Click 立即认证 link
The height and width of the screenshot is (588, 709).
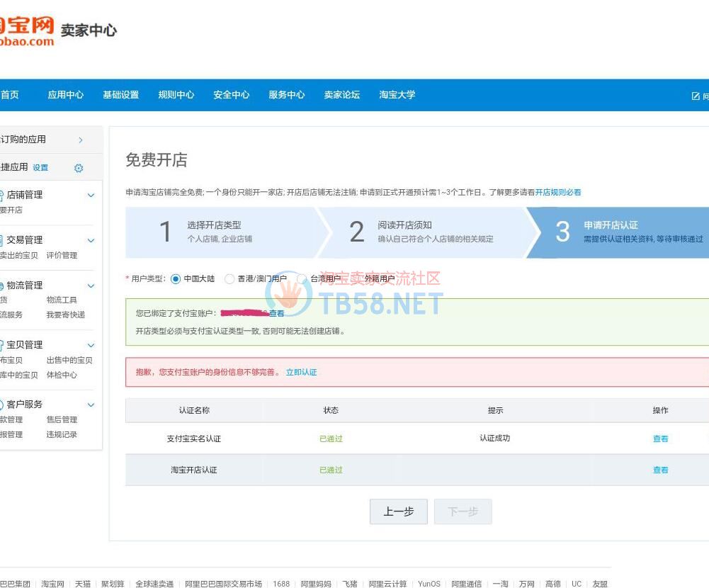[301, 372]
